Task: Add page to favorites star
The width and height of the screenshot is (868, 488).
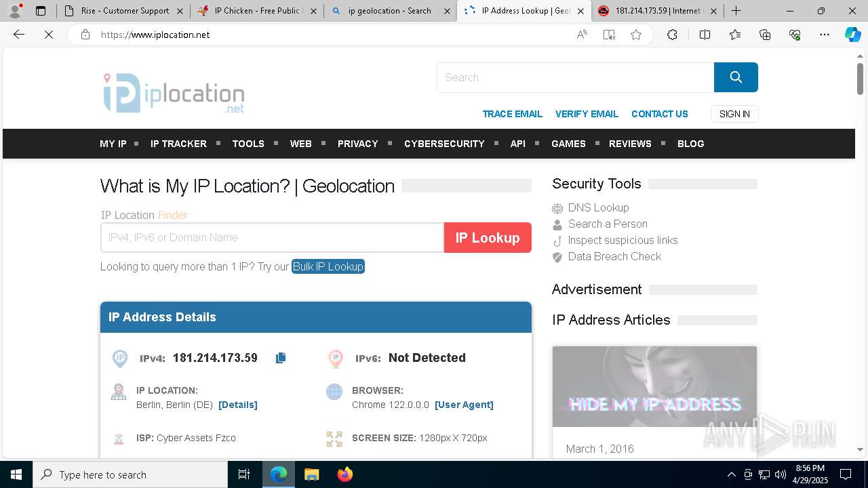Action: [x=636, y=35]
